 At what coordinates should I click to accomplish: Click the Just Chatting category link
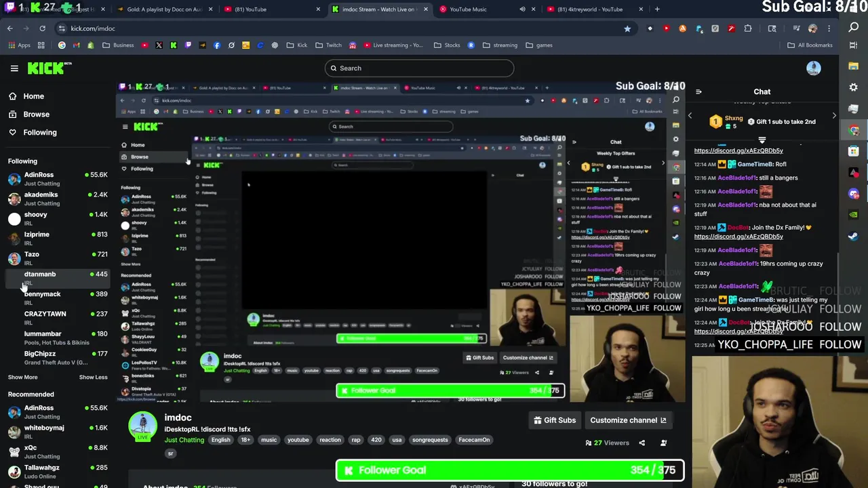[x=184, y=440]
